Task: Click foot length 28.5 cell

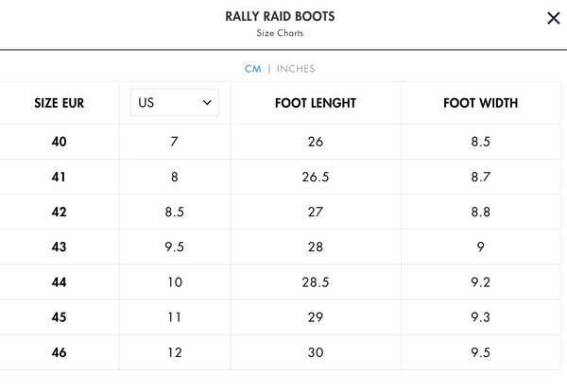Action: tap(316, 282)
